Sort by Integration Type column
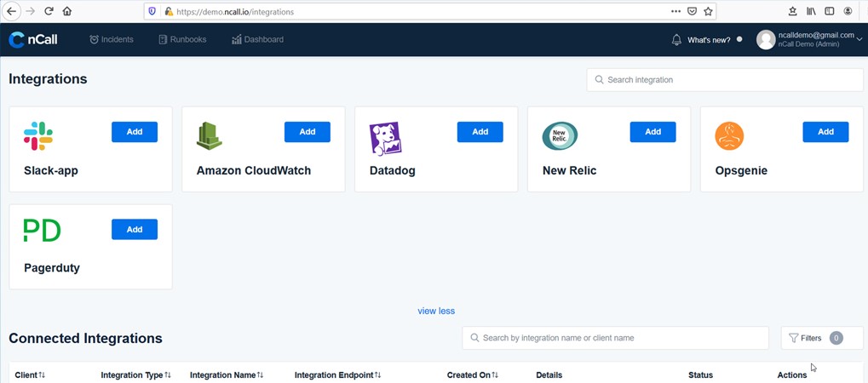Screen dimensions: 868x383 tap(168, 375)
